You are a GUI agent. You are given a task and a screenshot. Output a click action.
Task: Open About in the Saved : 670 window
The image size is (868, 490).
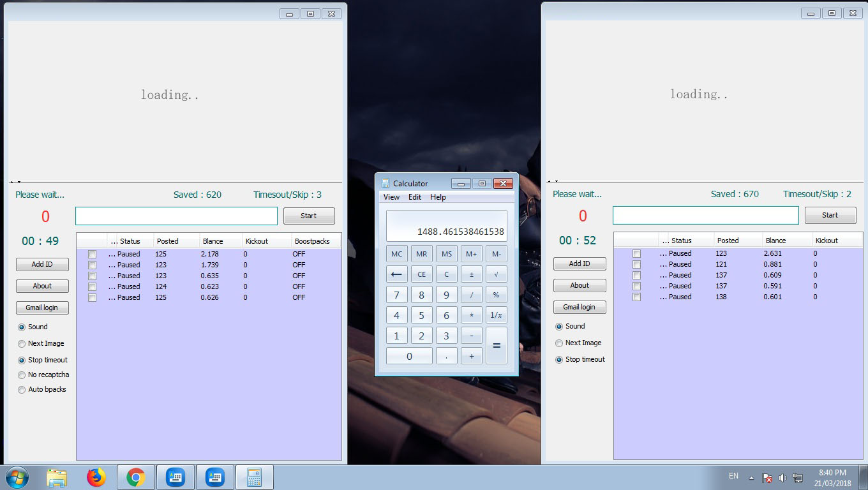pyautogui.click(x=580, y=285)
